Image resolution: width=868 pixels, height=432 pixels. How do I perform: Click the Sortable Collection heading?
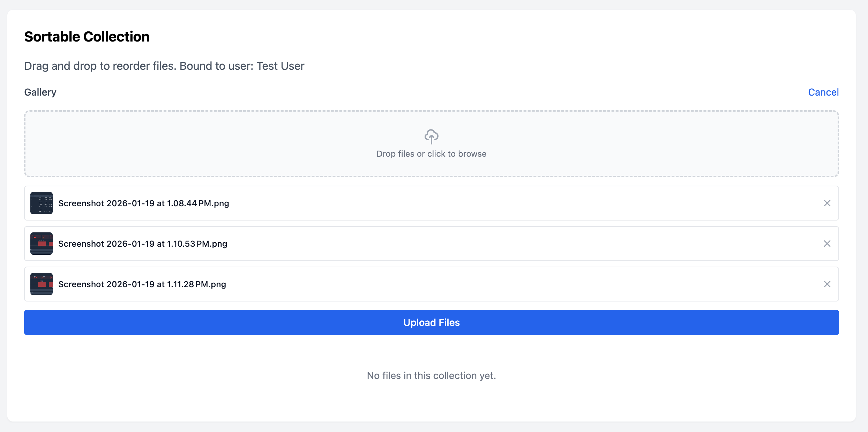(87, 37)
